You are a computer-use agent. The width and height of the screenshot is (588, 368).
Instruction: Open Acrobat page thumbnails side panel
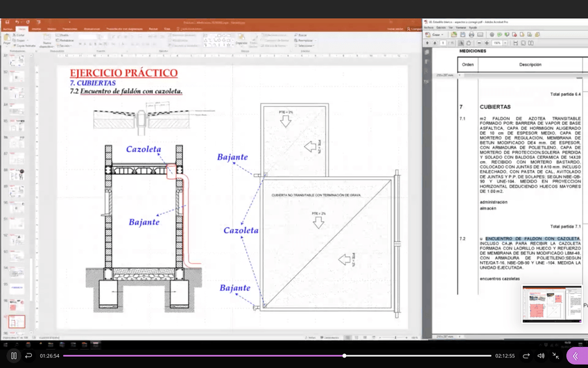(x=427, y=52)
